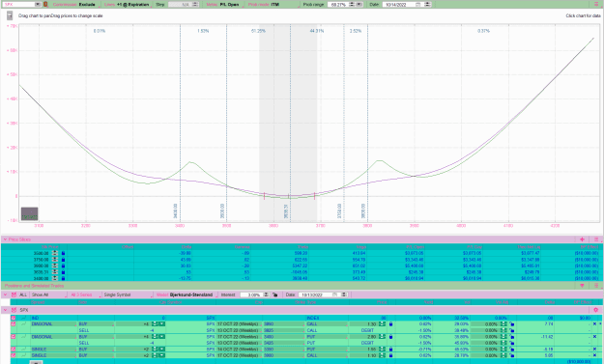This screenshot has width=604, height=364.
Task: Add a new price slice with plus icon
Action: click(x=582, y=239)
